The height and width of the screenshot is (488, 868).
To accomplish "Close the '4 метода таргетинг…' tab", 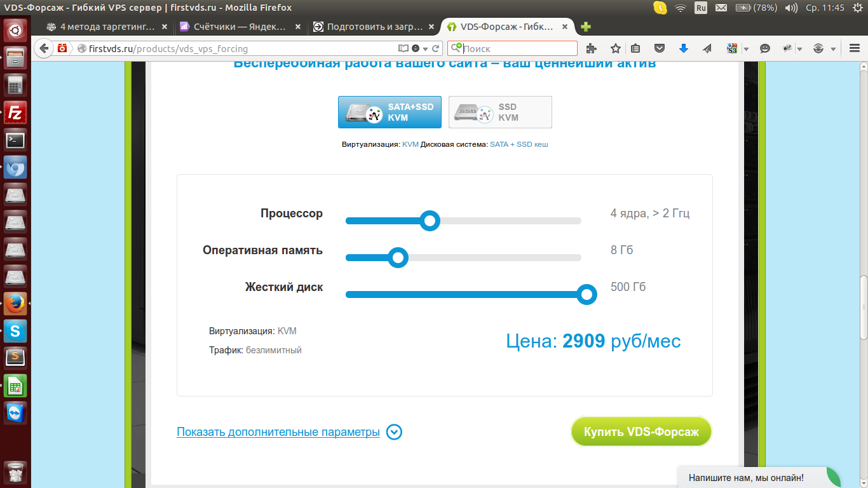I will click(x=165, y=27).
